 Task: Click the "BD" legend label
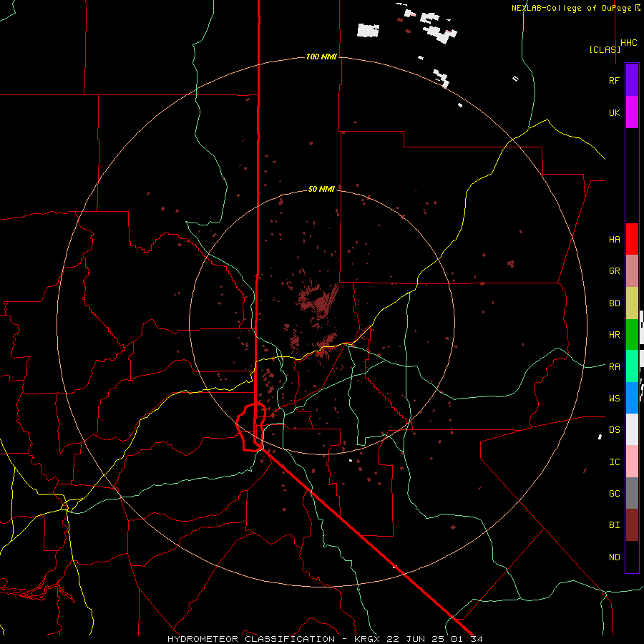pos(614,303)
